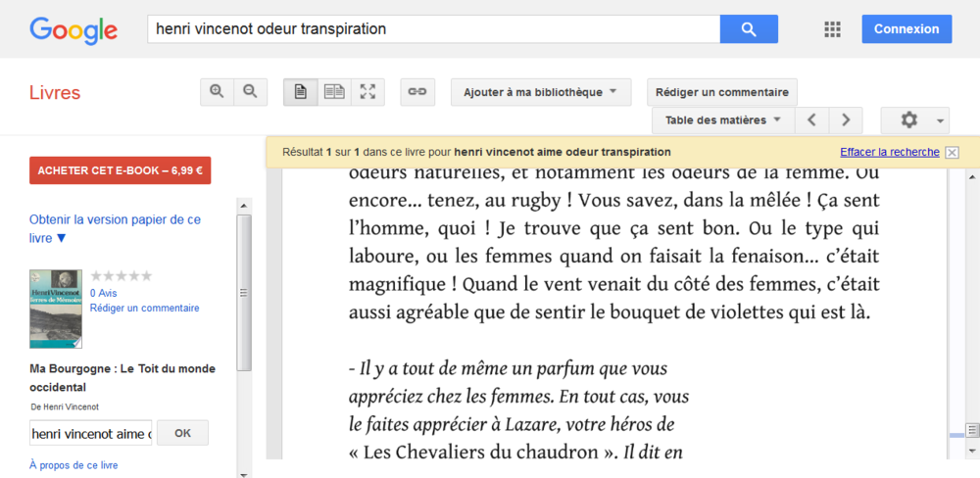Image resolution: width=980 pixels, height=478 pixels.
Task: Open the Google apps grid
Action: point(832,29)
